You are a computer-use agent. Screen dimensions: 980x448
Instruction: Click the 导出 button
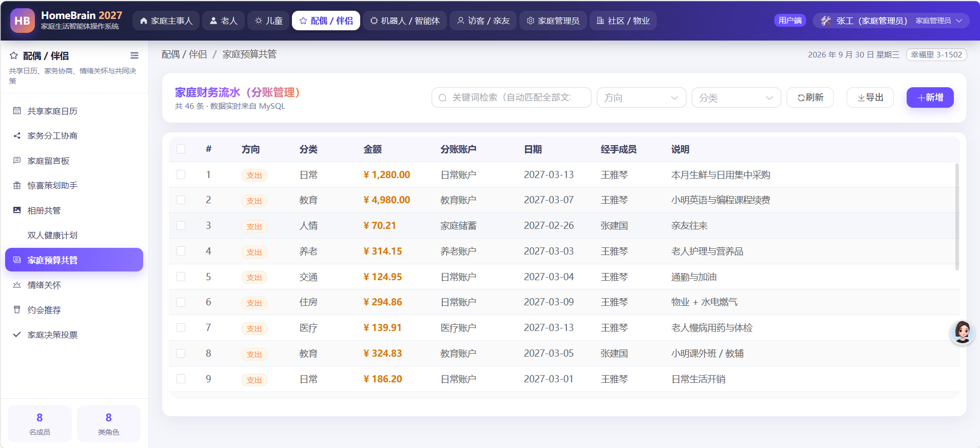pos(870,98)
